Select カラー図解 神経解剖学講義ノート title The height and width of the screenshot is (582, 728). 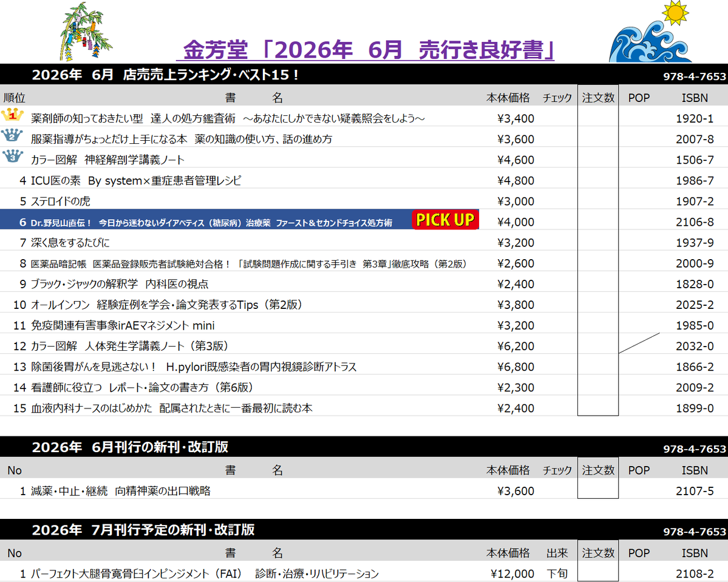(107, 160)
